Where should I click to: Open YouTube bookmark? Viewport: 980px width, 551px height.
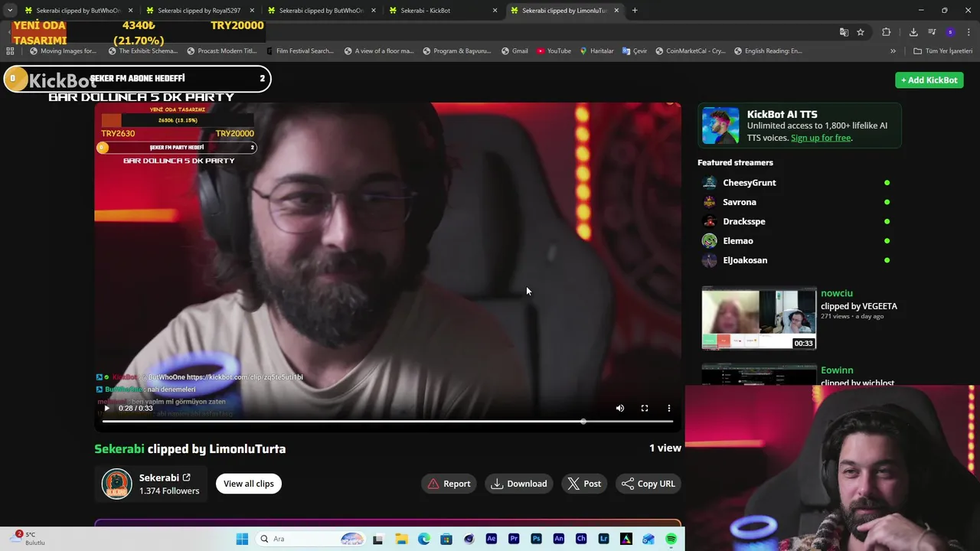tap(554, 51)
